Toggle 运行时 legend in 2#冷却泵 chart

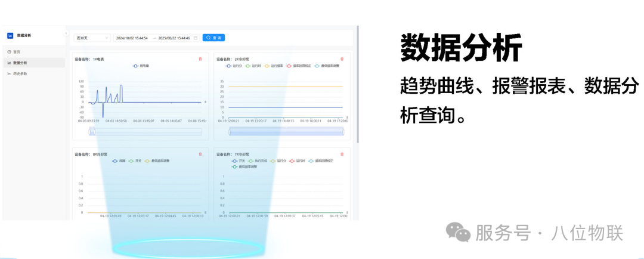[x=253, y=66]
